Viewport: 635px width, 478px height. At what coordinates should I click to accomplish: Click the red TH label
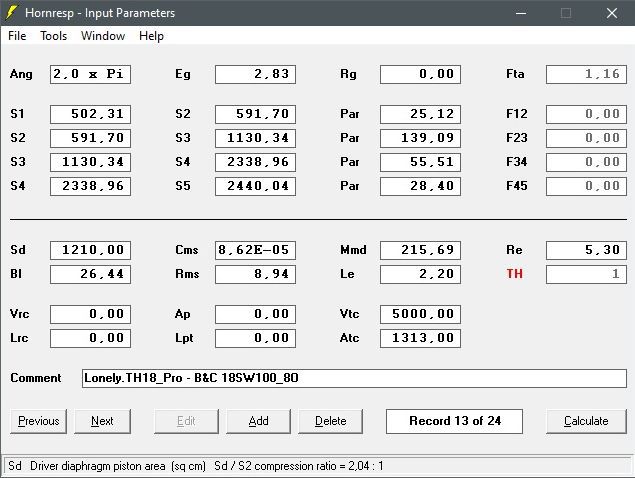(x=515, y=274)
